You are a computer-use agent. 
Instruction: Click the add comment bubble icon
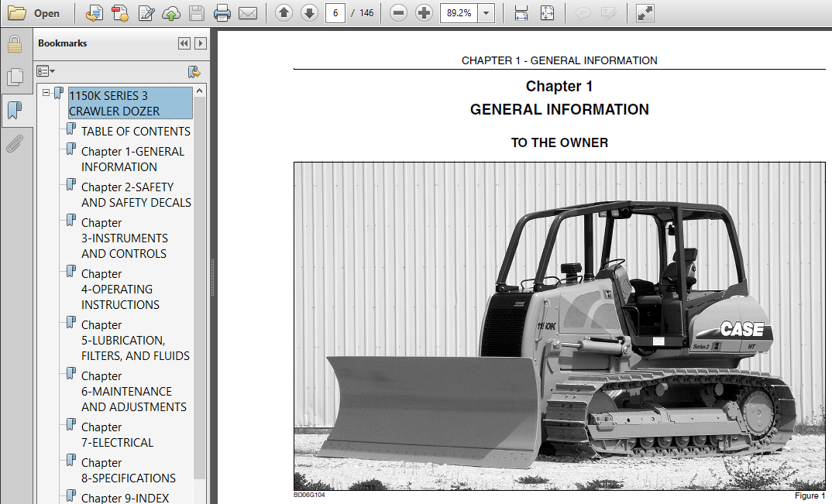pos(583,13)
